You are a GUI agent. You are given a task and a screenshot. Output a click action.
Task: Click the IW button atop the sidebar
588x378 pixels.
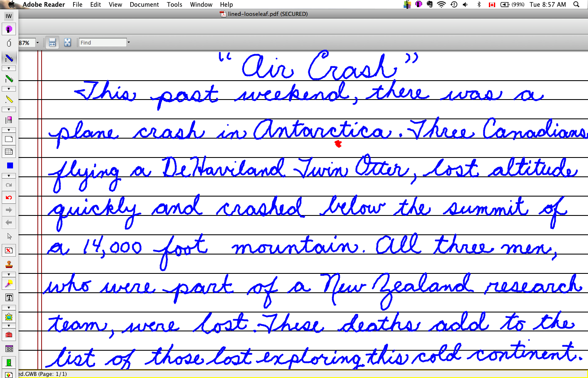8,16
